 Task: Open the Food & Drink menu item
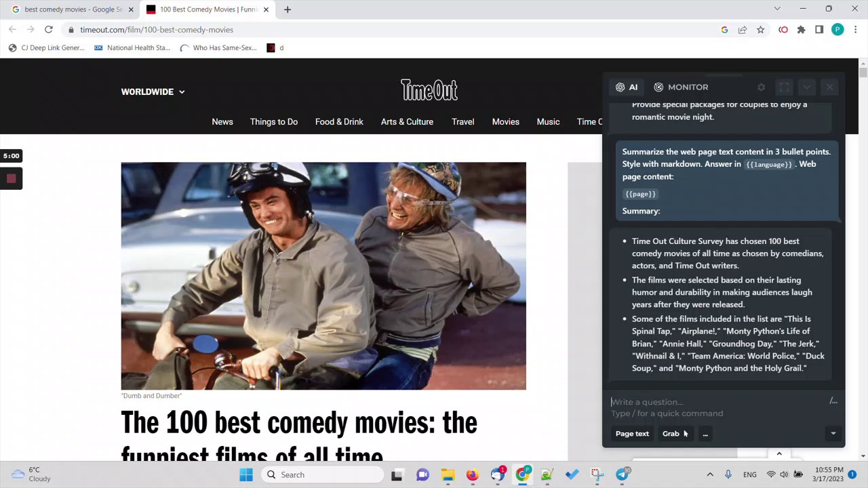click(339, 122)
